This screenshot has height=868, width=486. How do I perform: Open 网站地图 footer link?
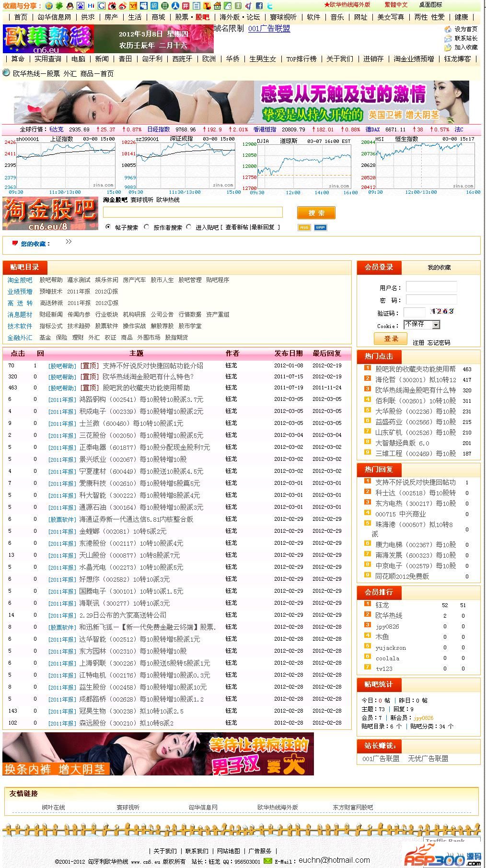[x=228, y=851]
